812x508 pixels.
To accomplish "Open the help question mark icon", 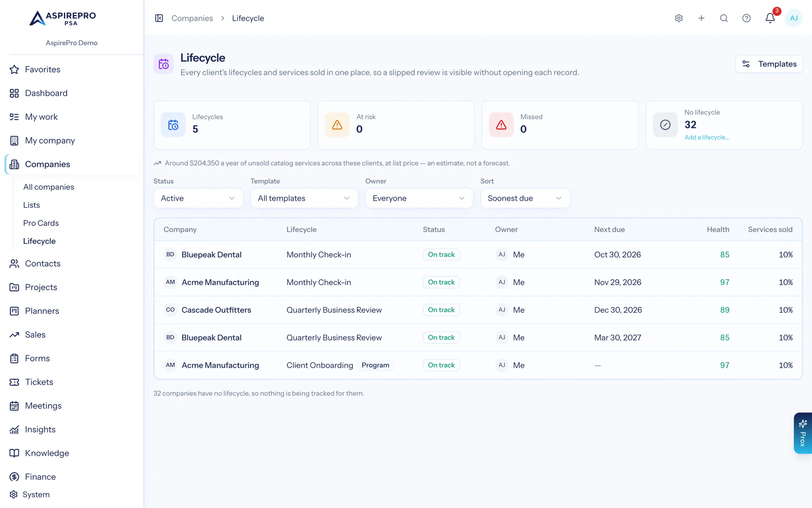I will pos(746,18).
